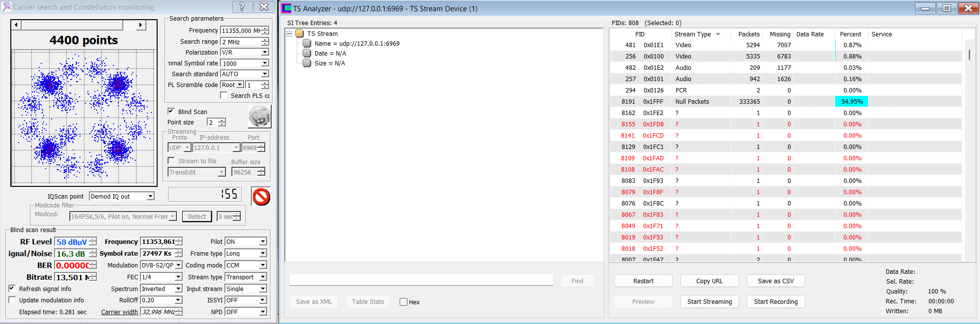Select the Null Packets row
Screen dimensions: 980x324
[x=786, y=101]
